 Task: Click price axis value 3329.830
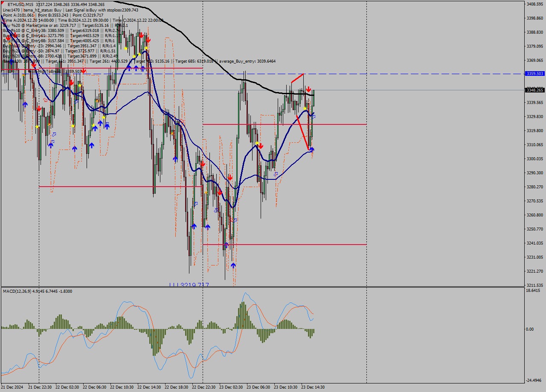(535, 116)
